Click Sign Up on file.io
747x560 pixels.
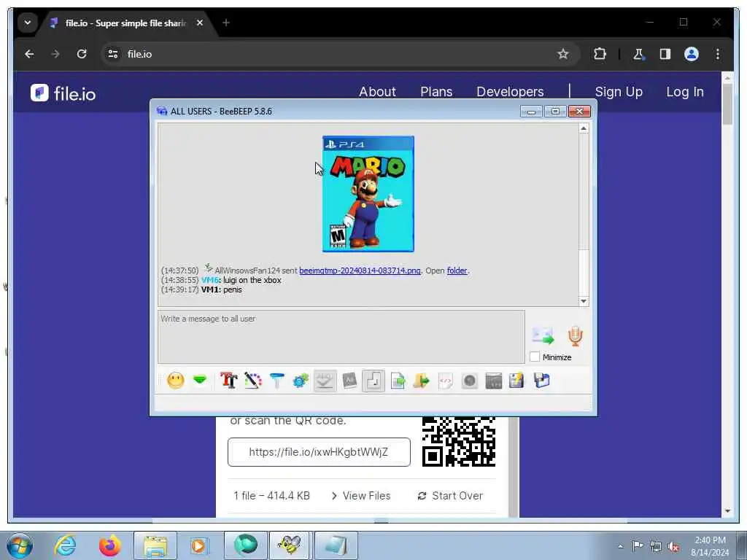pos(619,92)
